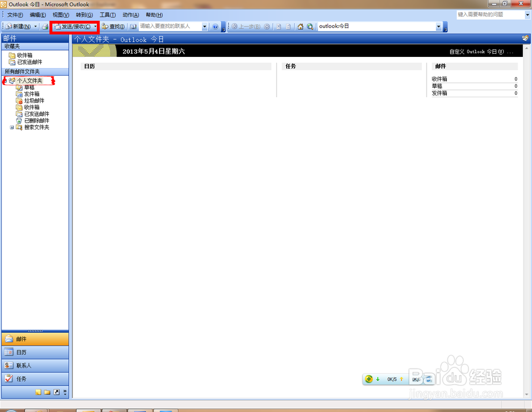Open the 文件 menu
Screen dimensions: 532x412
[15, 15]
